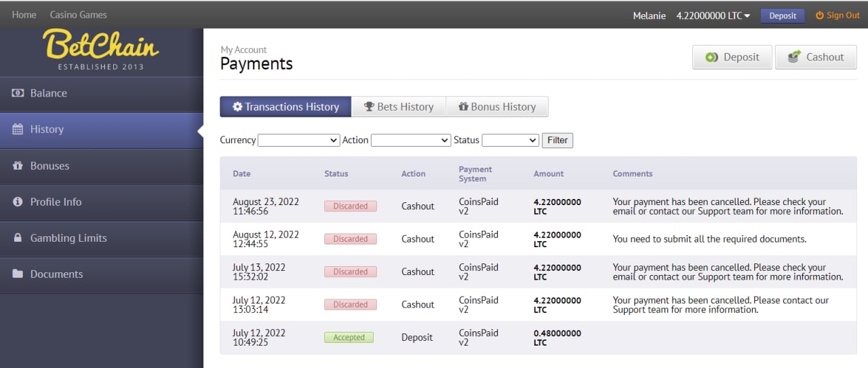Click the comment about submitting required documents
This screenshot has height=368, width=868.
tap(709, 239)
